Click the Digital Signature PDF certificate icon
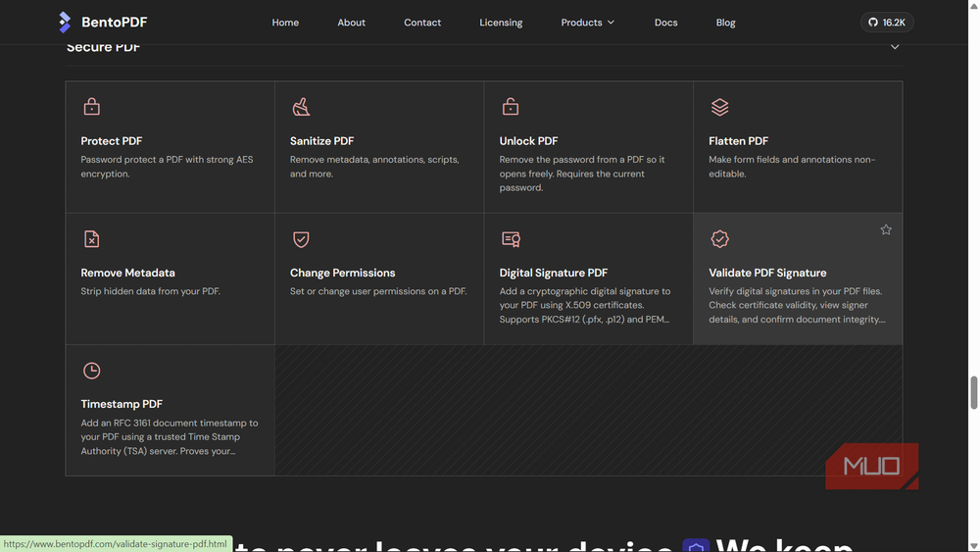This screenshot has height=552, width=980. point(511,239)
